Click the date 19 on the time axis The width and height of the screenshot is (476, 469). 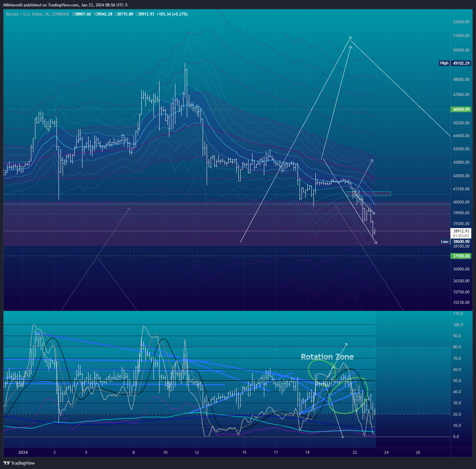(307, 452)
